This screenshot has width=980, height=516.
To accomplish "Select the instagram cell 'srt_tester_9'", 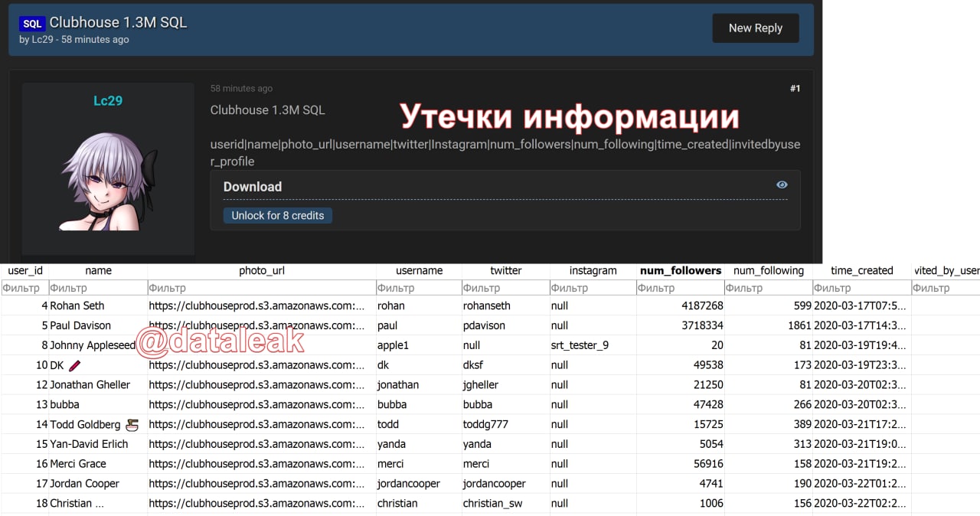I will pyautogui.click(x=593, y=345).
